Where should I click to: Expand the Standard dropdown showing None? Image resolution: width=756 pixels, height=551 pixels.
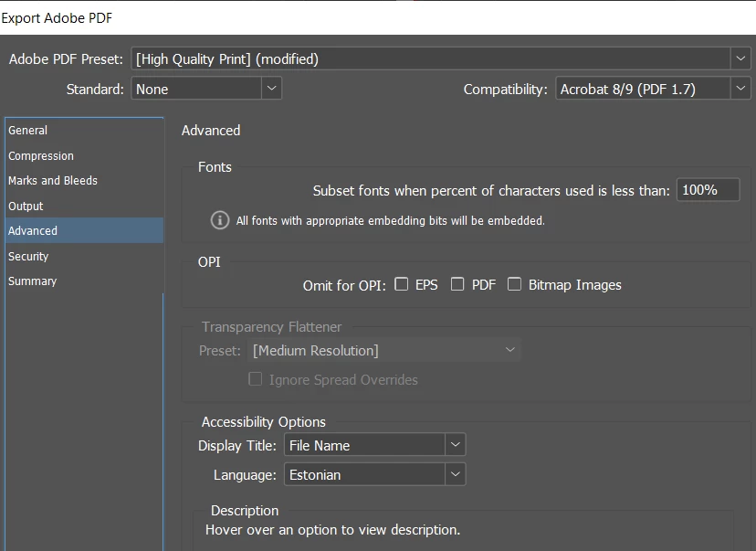coord(271,89)
